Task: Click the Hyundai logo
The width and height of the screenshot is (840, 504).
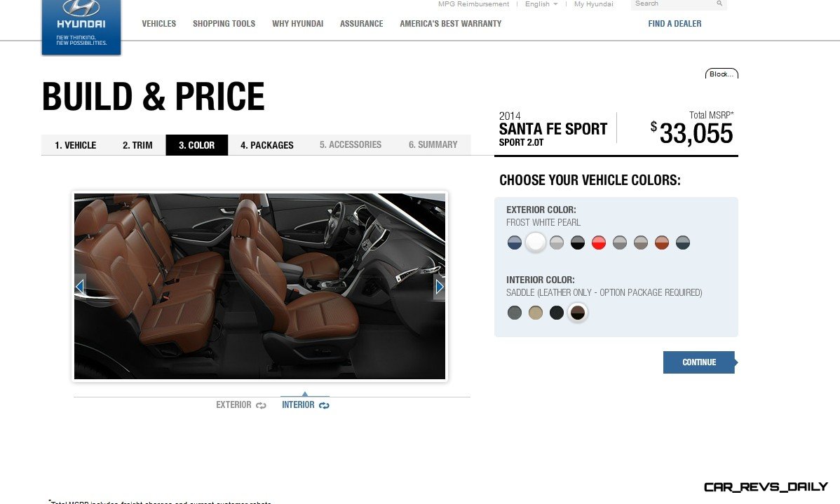Action: (x=81, y=26)
